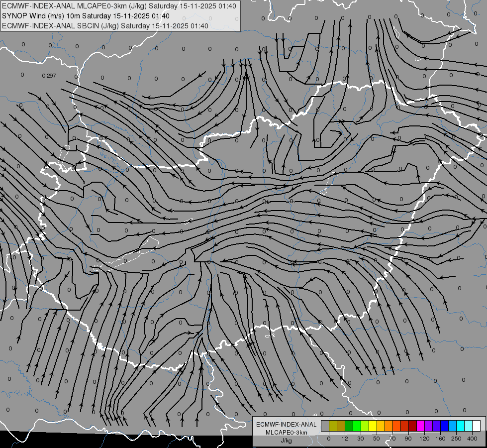
Task: Click the cyan swatch right of the 250 tick
Action: coord(460,426)
